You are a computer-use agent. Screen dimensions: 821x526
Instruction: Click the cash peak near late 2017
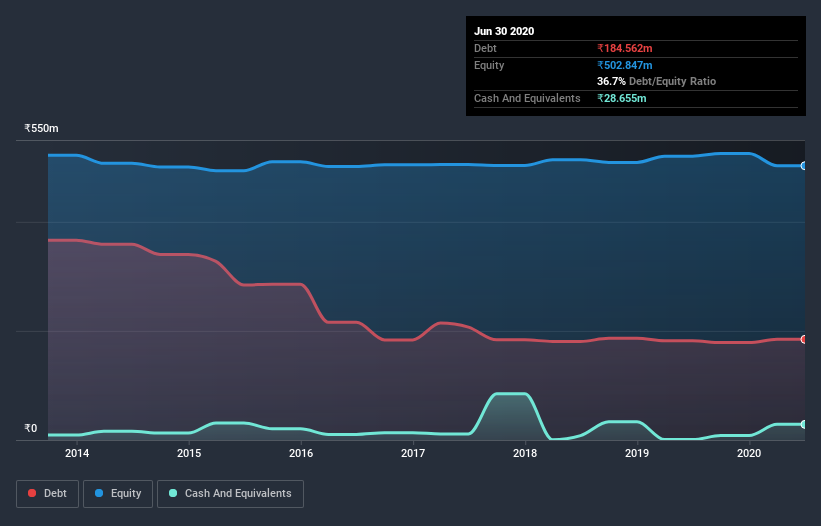pyautogui.click(x=511, y=394)
